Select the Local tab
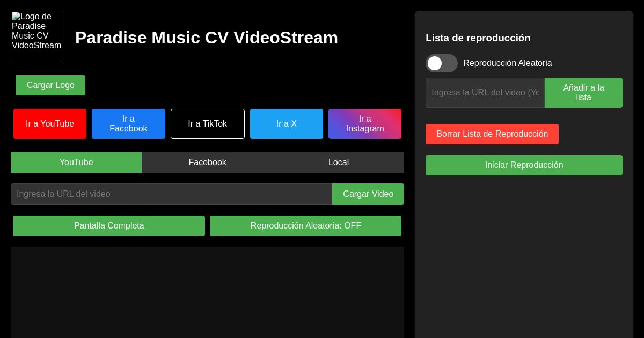The width and height of the screenshot is (644, 338). (x=339, y=163)
